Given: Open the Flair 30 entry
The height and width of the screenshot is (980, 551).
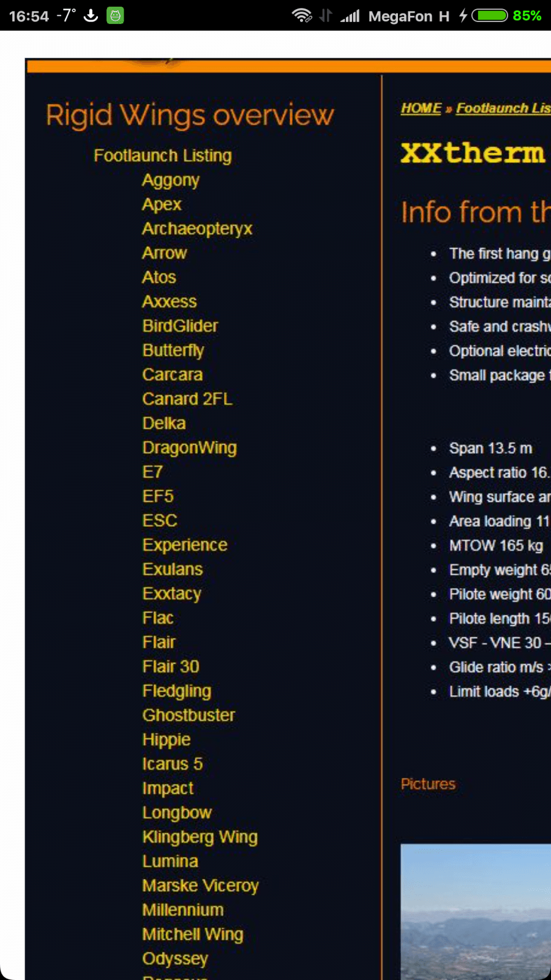Looking at the screenshot, I should coord(171,666).
